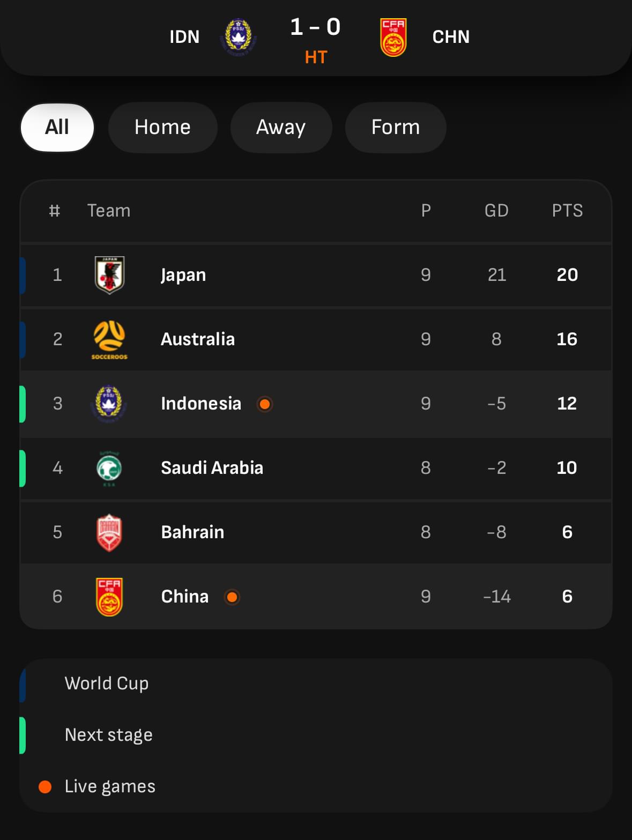Switch to the Home standings tab
Image resolution: width=632 pixels, height=840 pixels.
coord(162,128)
